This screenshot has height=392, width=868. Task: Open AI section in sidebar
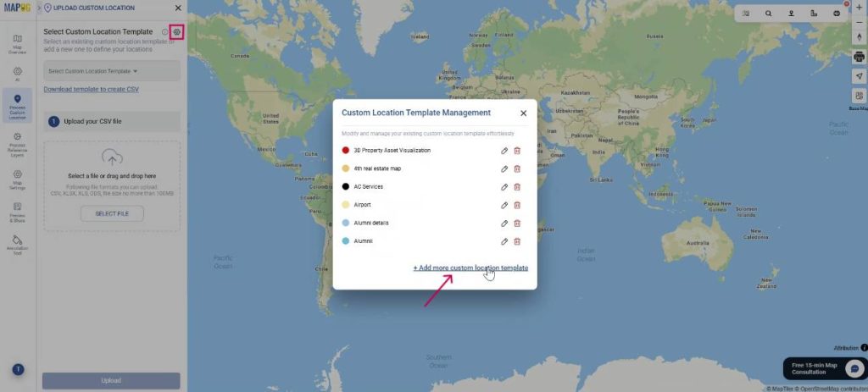[x=17, y=75]
